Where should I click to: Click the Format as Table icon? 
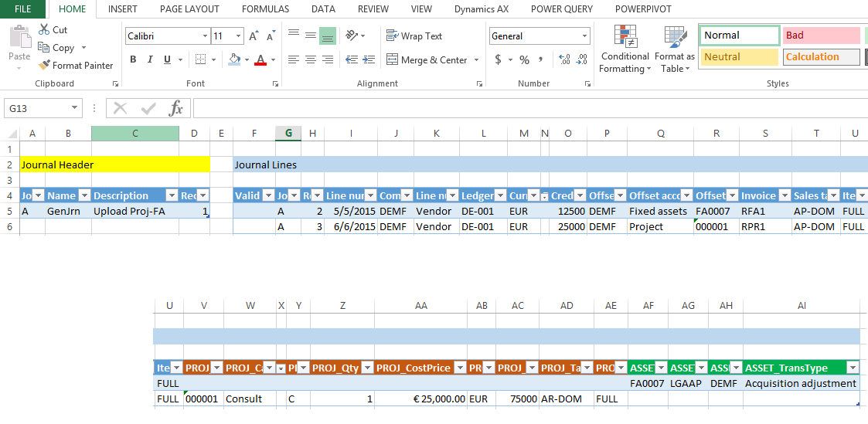pos(674,50)
